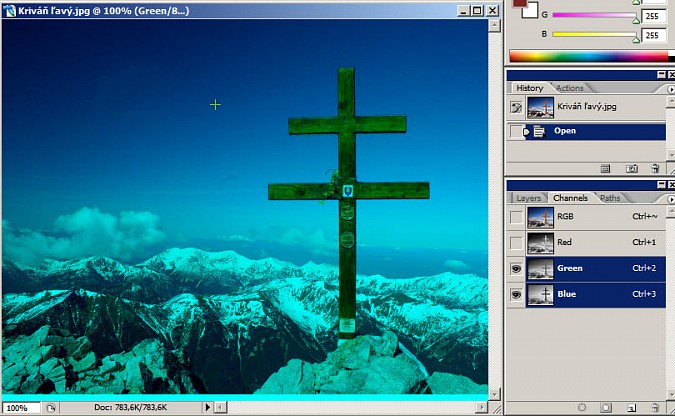Click the white background color swatch
The width and height of the screenshot is (675, 416).
(x=532, y=11)
